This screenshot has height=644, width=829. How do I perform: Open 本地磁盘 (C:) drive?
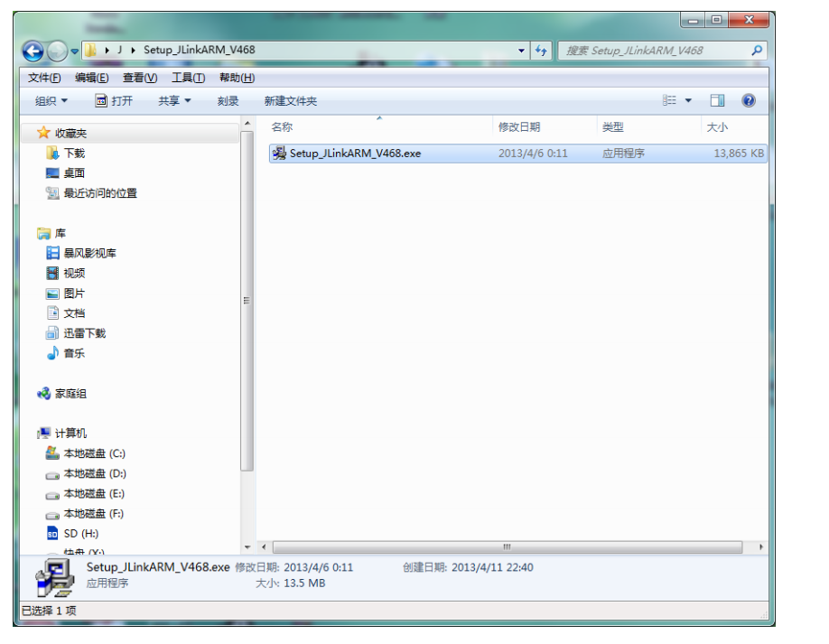click(x=94, y=453)
